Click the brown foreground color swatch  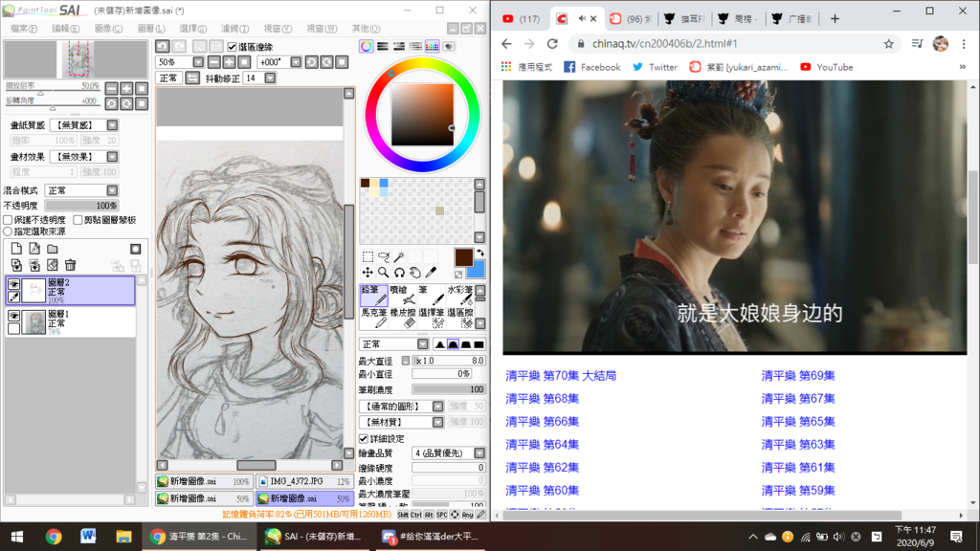[464, 257]
